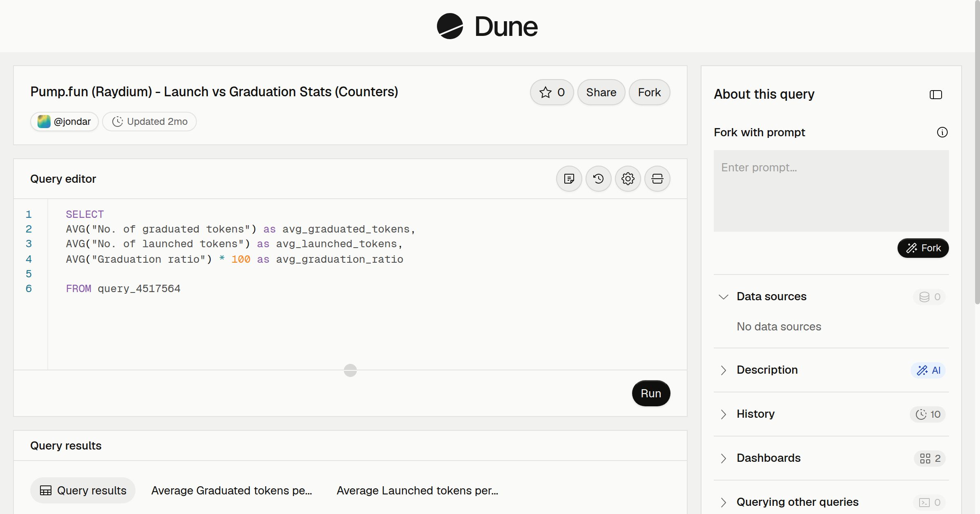Click the black Fork with prompt button

point(923,248)
